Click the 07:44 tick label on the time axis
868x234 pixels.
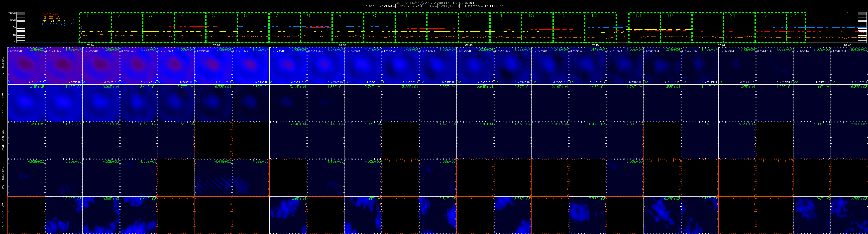(x=721, y=45)
